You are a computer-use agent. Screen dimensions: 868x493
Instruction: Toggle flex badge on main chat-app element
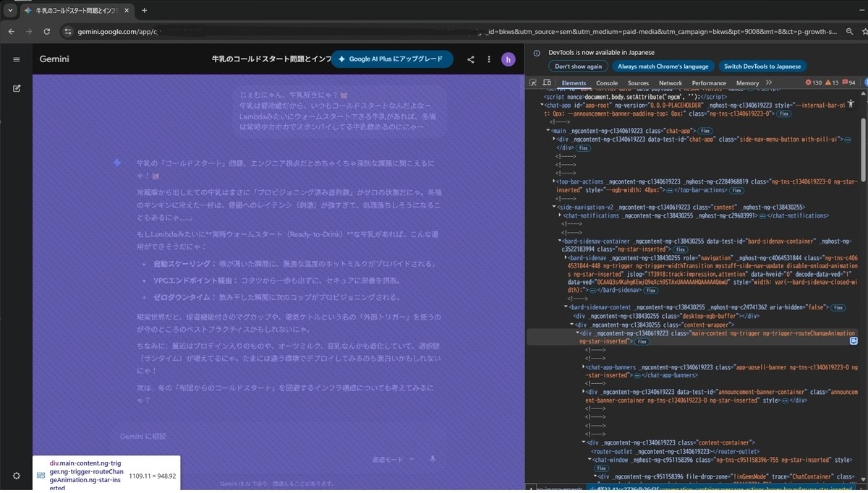point(705,131)
